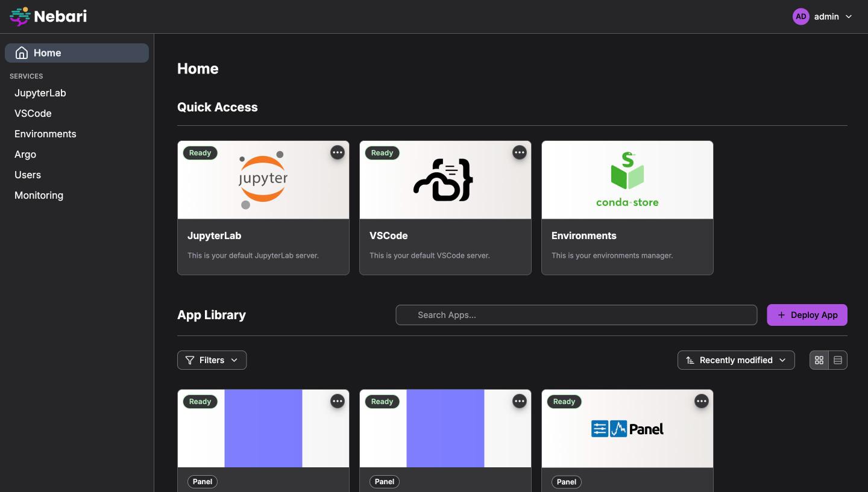Click the sort order icon

coord(690,360)
